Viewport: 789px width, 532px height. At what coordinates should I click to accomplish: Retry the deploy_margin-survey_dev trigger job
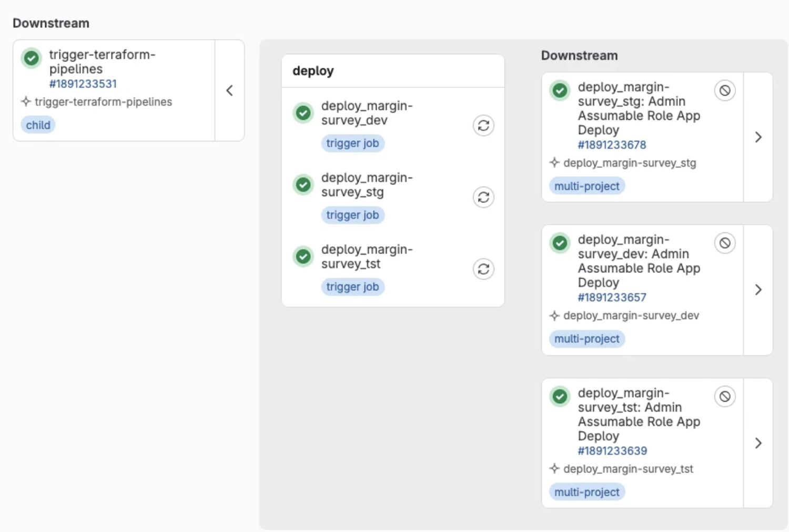(483, 126)
